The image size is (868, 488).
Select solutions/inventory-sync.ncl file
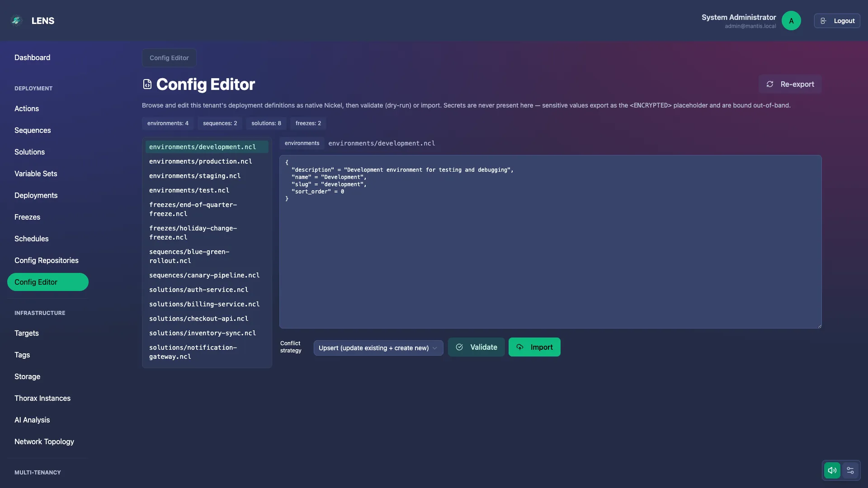[207, 333]
